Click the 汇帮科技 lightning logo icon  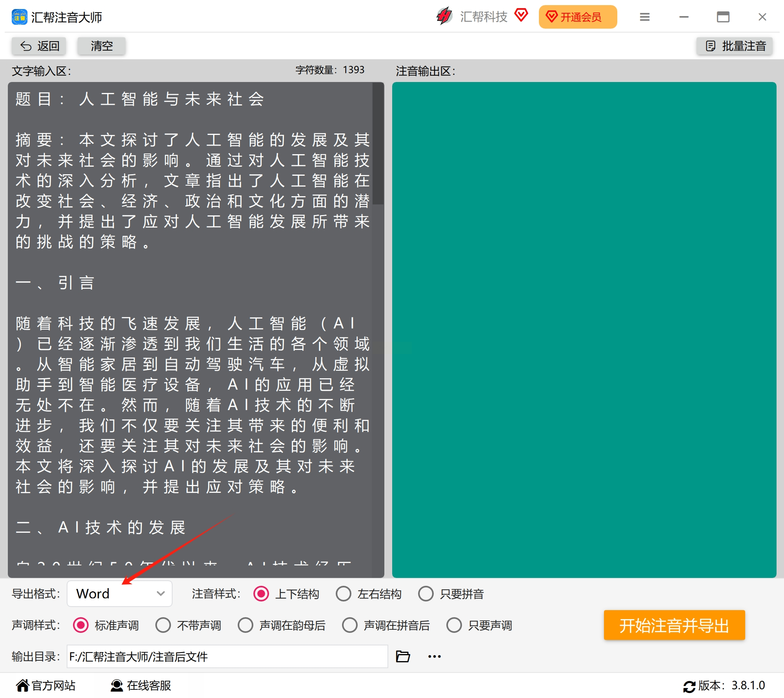pos(444,16)
